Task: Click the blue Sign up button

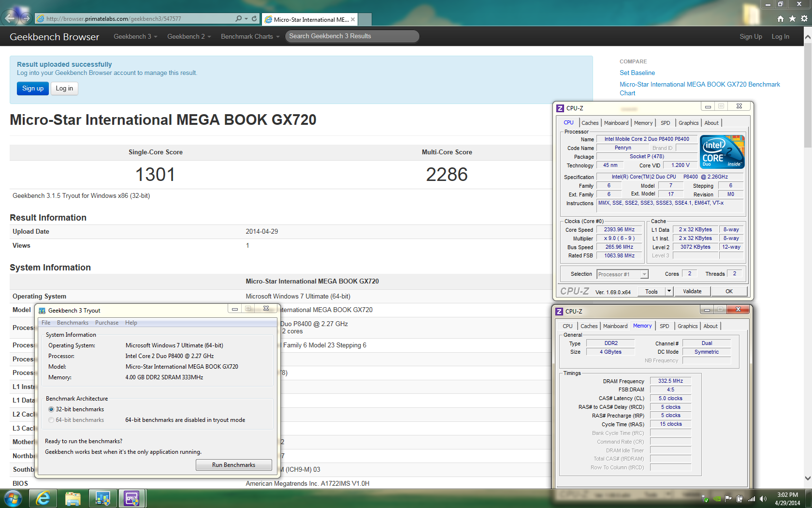Action: point(33,88)
